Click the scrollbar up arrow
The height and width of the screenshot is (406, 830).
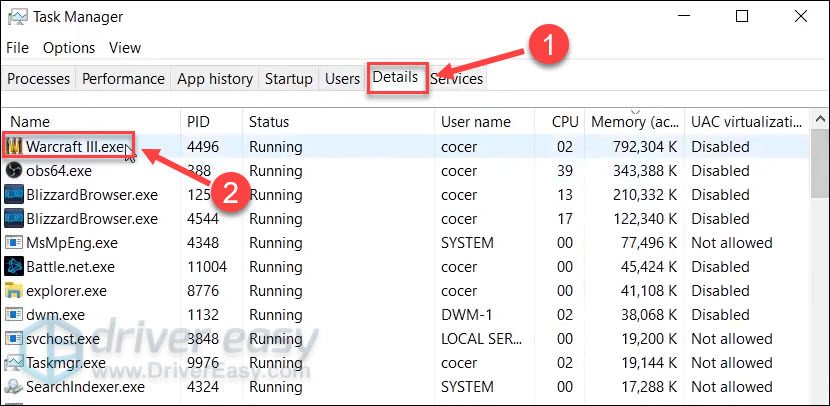pyautogui.click(x=820, y=119)
